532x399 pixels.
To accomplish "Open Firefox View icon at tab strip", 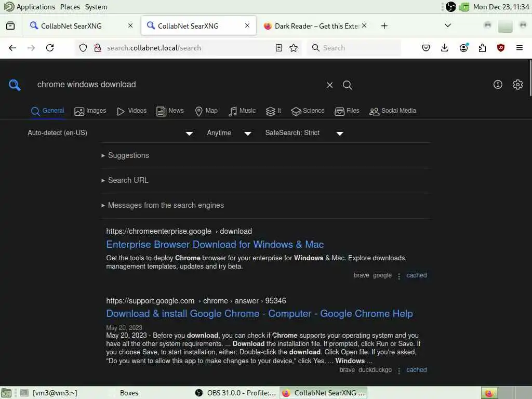I will [10, 26].
